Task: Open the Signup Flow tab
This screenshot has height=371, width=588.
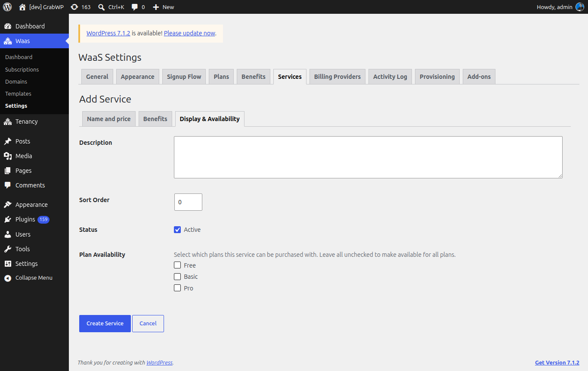Action: pos(184,77)
